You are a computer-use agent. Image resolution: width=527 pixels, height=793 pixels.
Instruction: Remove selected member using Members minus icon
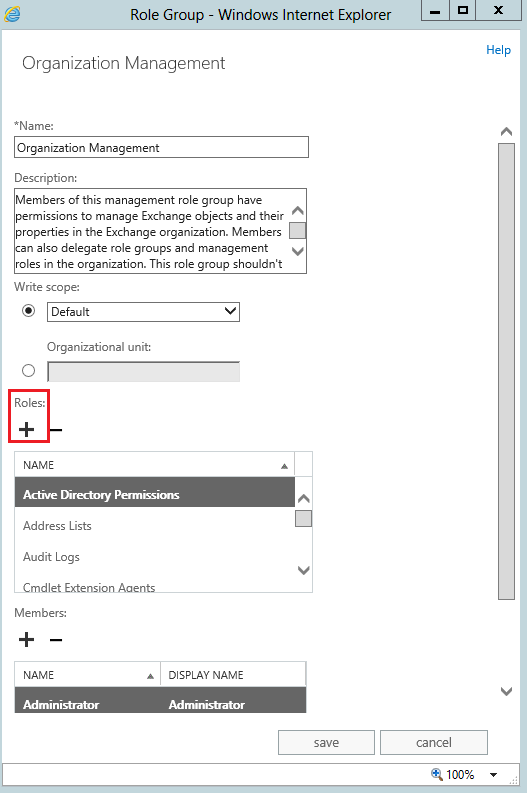point(56,640)
